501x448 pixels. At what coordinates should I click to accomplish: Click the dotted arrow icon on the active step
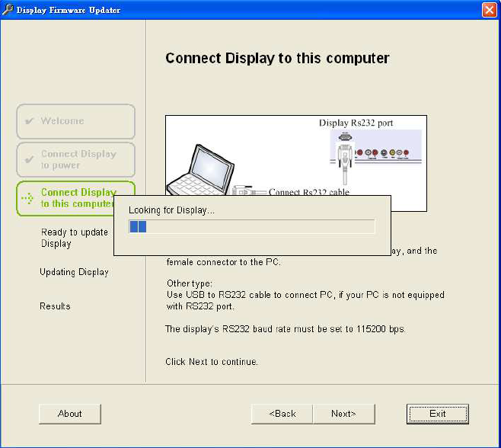click(x=28, y=198)
